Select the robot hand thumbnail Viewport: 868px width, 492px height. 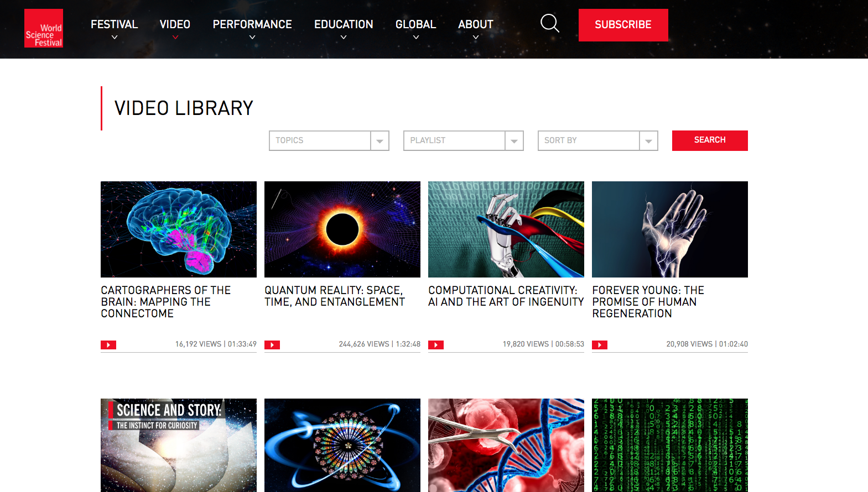(506, 229)
